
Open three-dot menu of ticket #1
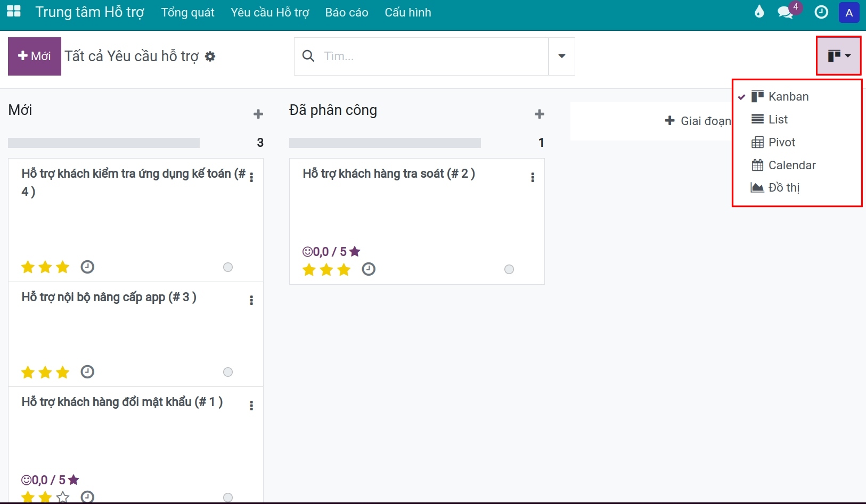coord(251,406)
